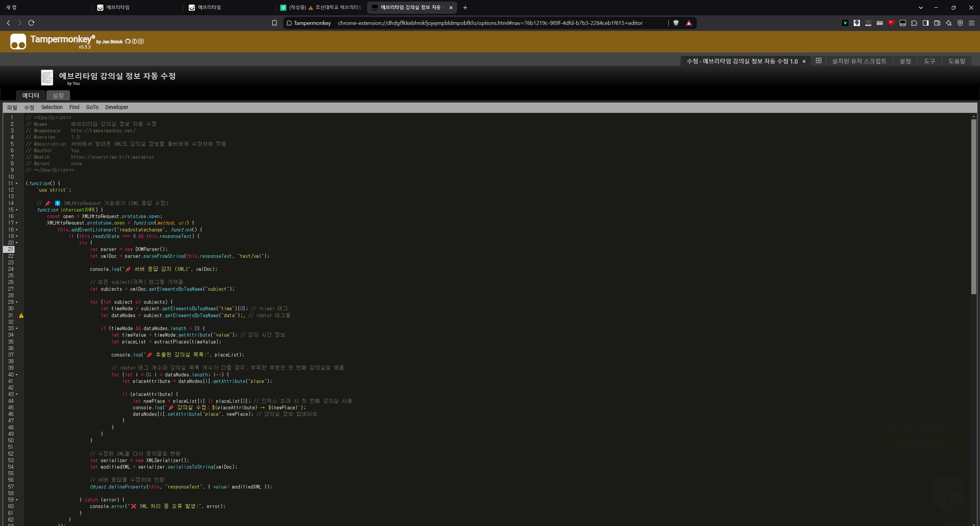Open the Brave Wallet icon
The image size is (980, 526).
(937, 23)
